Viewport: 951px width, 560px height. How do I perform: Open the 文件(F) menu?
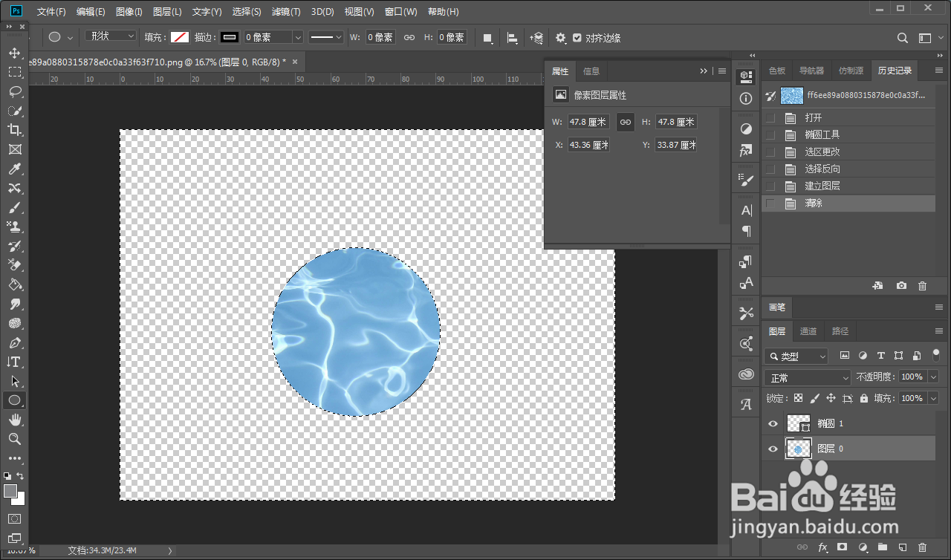point(51,12)
